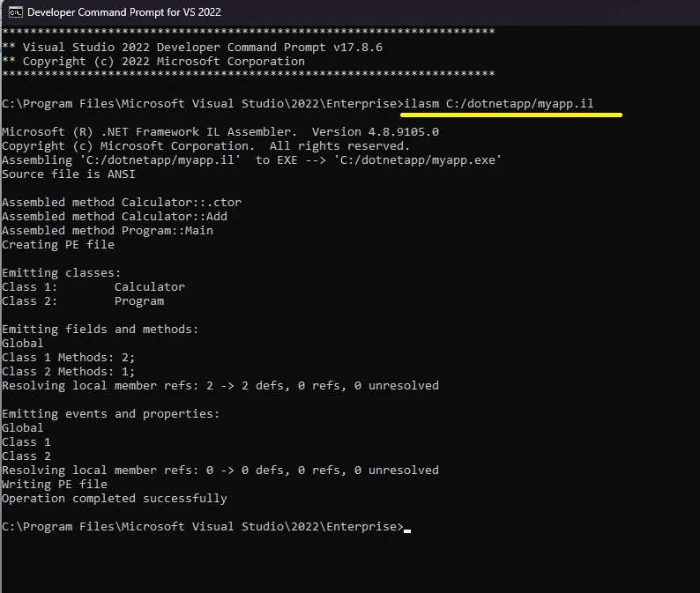
Task: Click the 'Emitting fields and methods:' line
Action: point(101,330)
